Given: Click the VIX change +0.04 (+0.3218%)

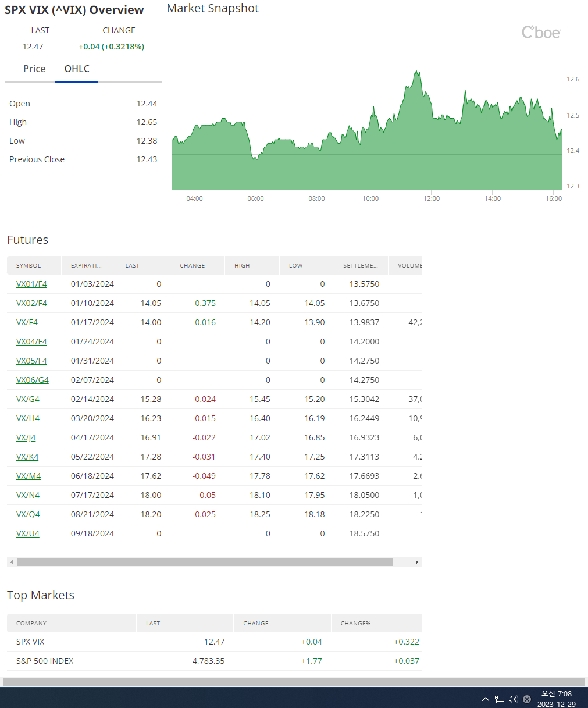Looking at the screenshot, I should (112, 47).
